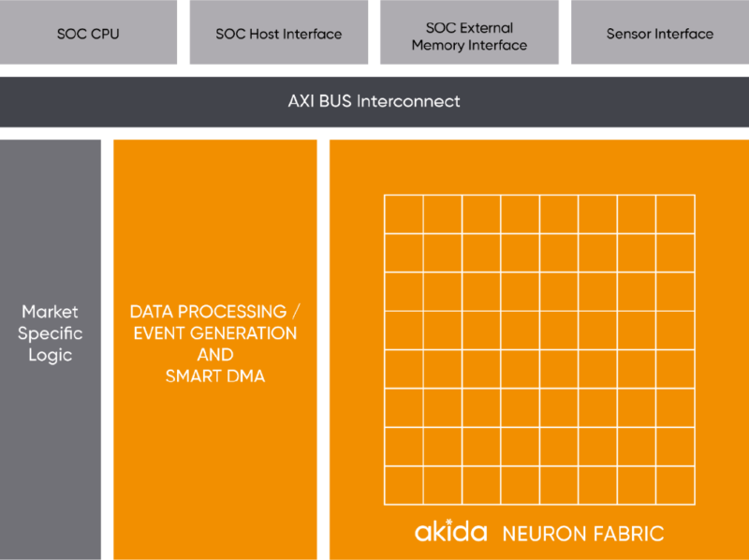Viewport: 749px width, 560px height.
Task: Click the SOC Host Interface block
Action: 279,32
